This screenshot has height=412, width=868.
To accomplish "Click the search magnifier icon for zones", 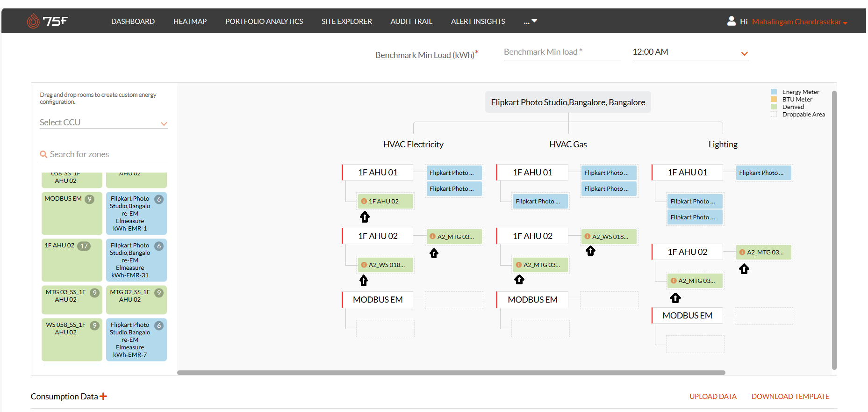I will (43, 154).
